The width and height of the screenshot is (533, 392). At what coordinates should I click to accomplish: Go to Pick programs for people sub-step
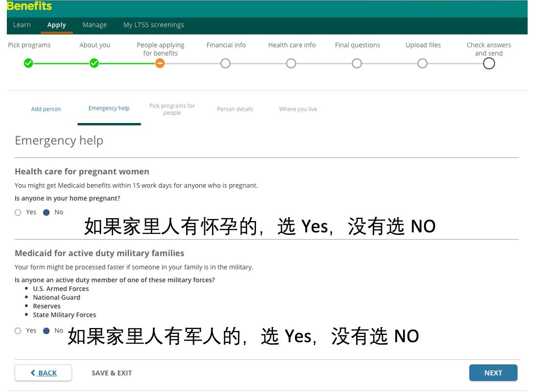[x=172, y=109]
